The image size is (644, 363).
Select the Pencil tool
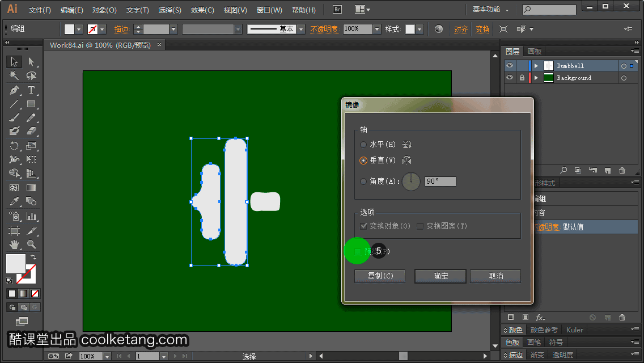click(31, 117)
